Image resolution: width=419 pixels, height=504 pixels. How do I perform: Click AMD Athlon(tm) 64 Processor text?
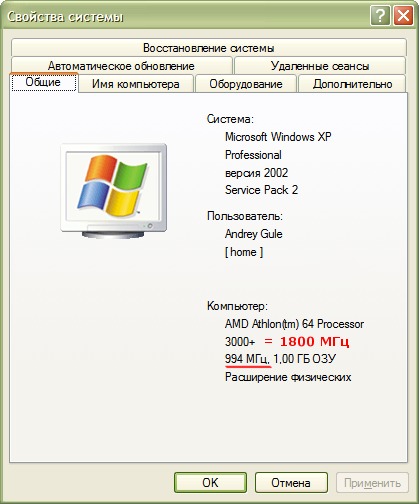pyautogui.click(x=294, y=324)
